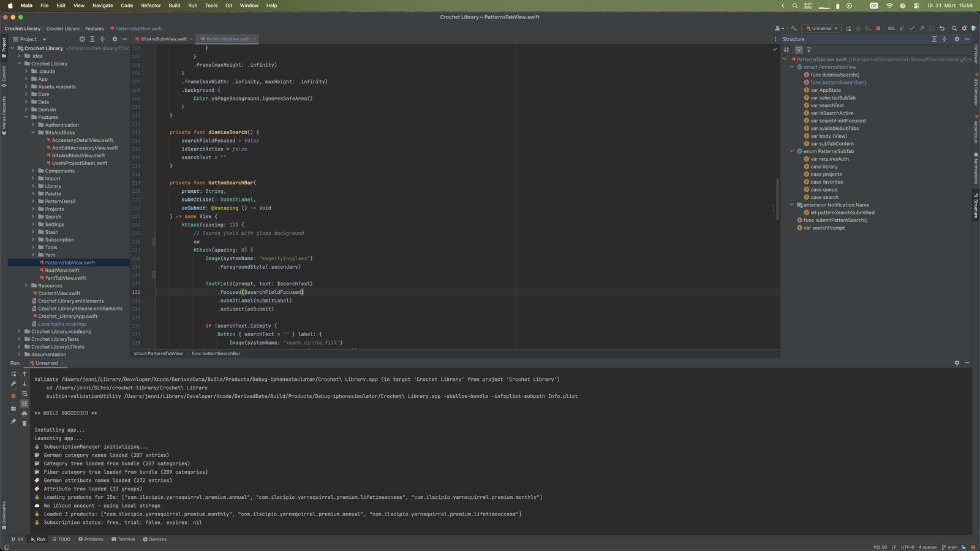Clear Run console with trash icon

[24, 423]
